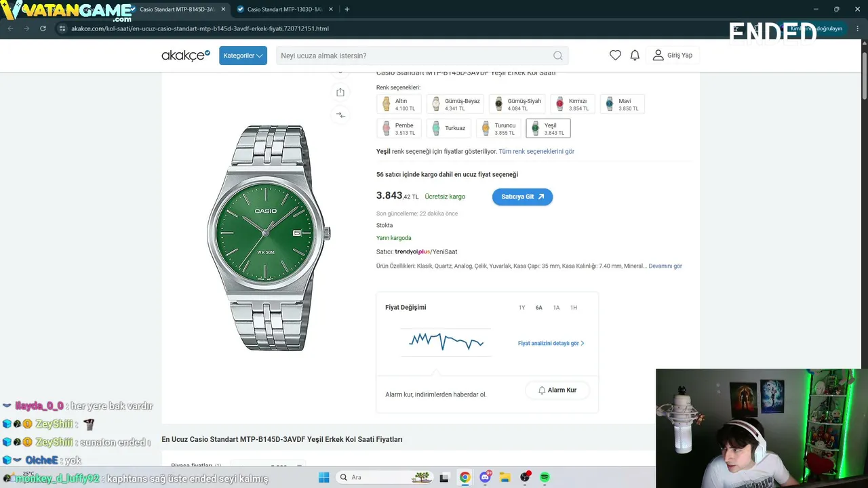868x488 pixels.
Task: Share this product using the share icon
Action: [x=340, y=92]
